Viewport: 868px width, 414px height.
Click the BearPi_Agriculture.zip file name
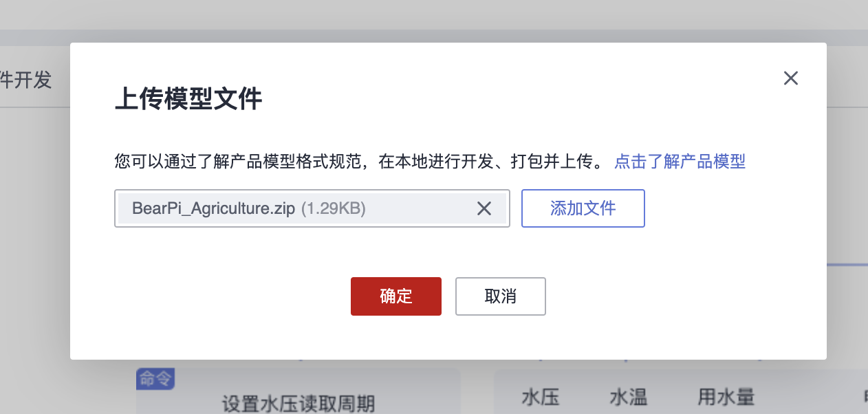pyautogui.click(x=213, y=208)
